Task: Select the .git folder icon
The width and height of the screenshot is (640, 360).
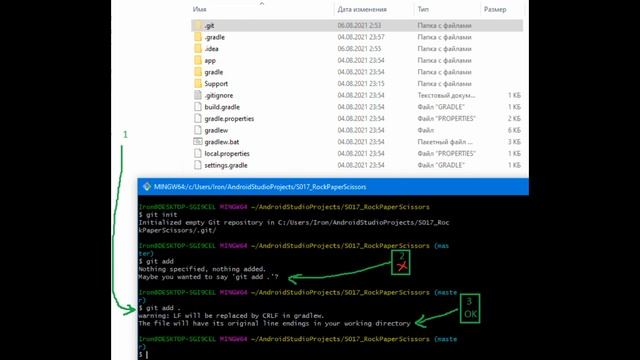Action: pyautogui.click(x=198, y=25)
